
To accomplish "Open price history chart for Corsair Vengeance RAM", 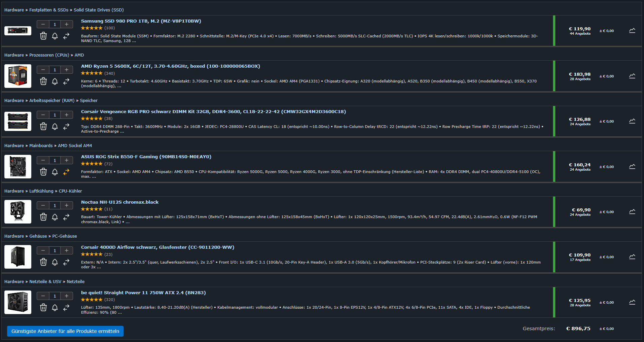I will 632,121.
